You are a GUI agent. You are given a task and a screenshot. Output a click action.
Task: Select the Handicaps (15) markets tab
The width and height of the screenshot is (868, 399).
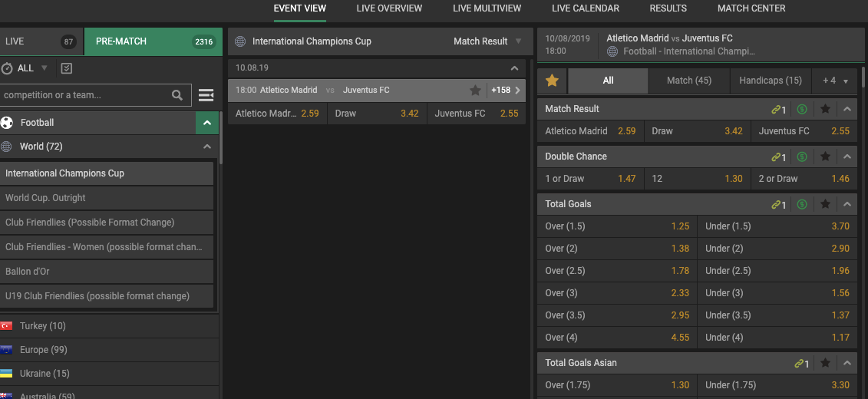771,81
